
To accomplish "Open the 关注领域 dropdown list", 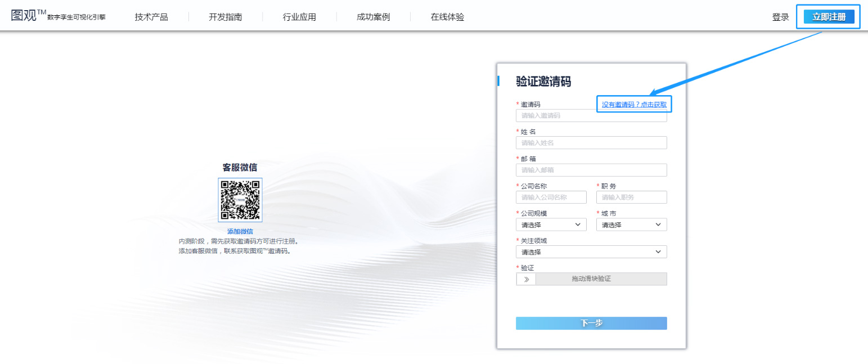I will [x=591, y=252].
